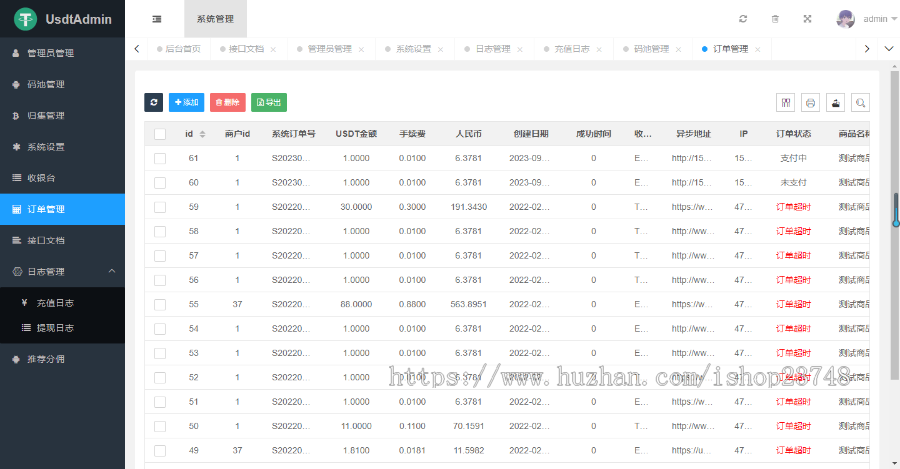Open 管理员管理 in the sidebar
900x469 pixels.
click(x=63, y=53)
